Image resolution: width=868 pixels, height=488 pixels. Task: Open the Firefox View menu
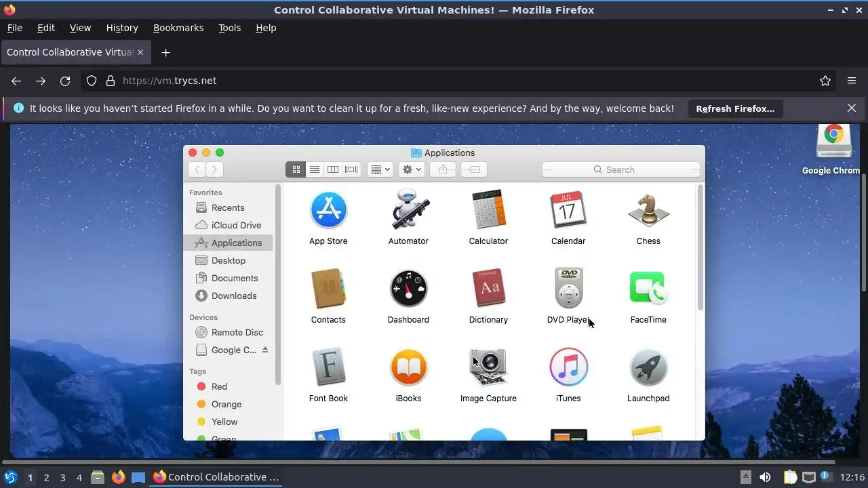(80, 28)
